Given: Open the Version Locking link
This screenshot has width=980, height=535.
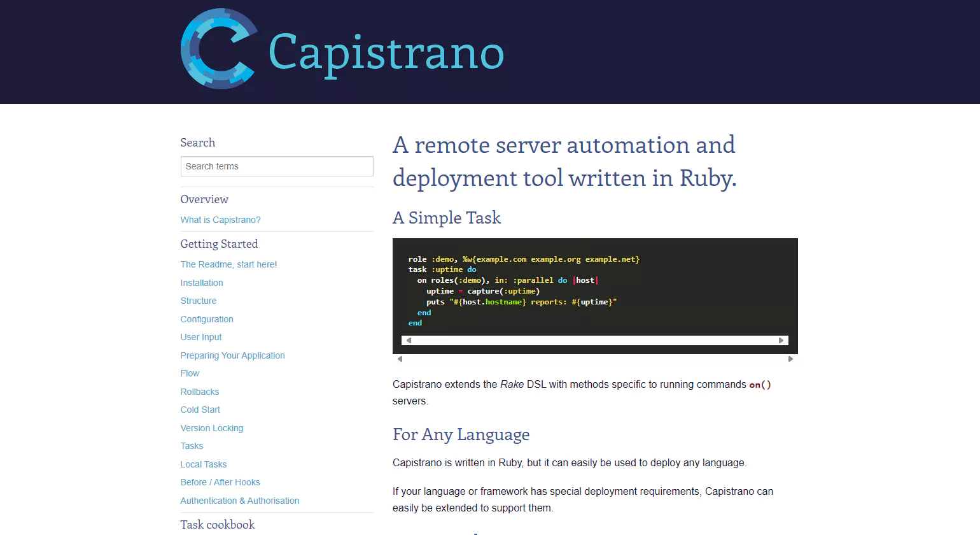Looking at the screenshot, I should [x=212, y=428].
